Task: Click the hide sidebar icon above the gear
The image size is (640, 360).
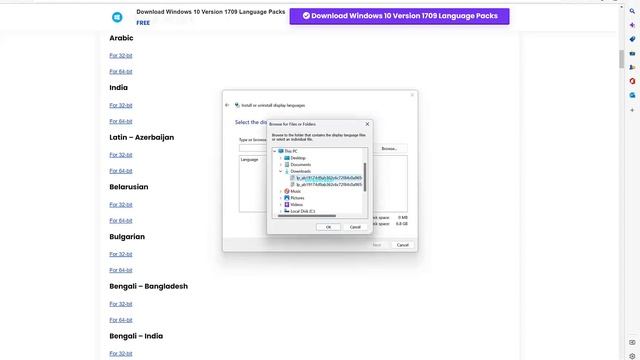Action: (632, 342)
